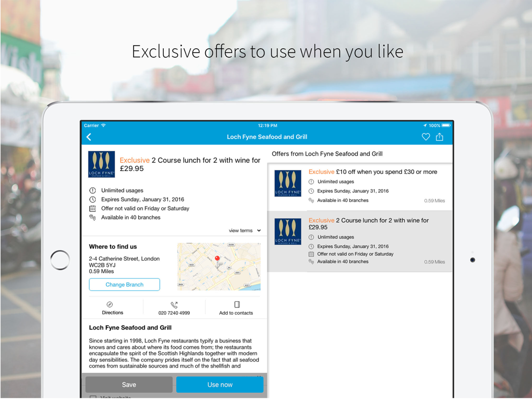Click exclamation icon on the £10 off card

click(x=311, y=182)
